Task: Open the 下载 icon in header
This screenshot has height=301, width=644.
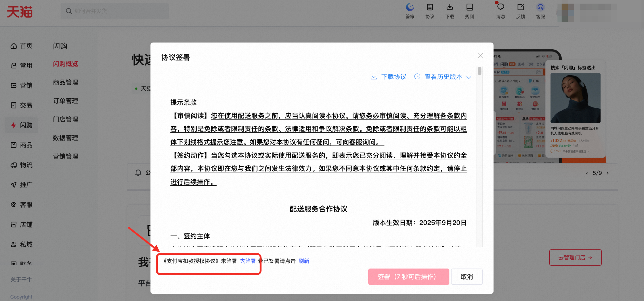Action: pyautogui.click(x=449, y=11)
